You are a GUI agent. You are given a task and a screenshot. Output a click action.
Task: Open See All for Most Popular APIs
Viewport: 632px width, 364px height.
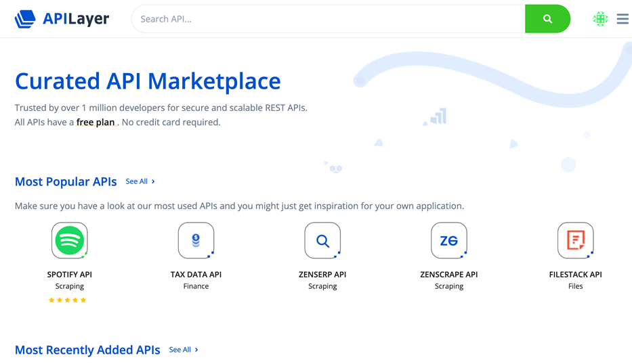pyautogui.click(x=140, y=181)
